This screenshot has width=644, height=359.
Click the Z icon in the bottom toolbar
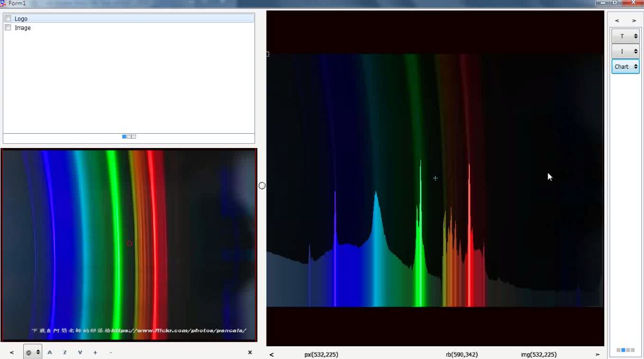pos(64,352)
